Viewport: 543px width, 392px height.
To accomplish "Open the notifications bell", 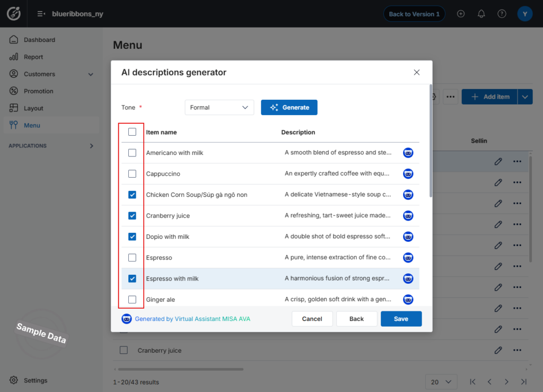I will coord(481,14).
